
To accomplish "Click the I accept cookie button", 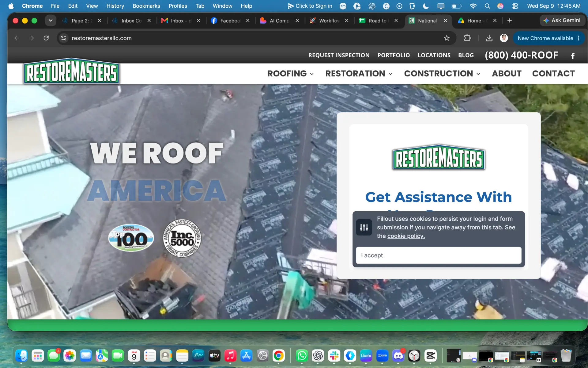I will coord(439,255).
